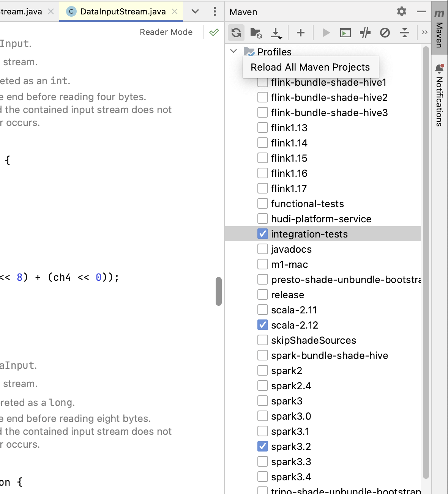Show more Maven toolbar actions chevron

click(x=425, y=33)
